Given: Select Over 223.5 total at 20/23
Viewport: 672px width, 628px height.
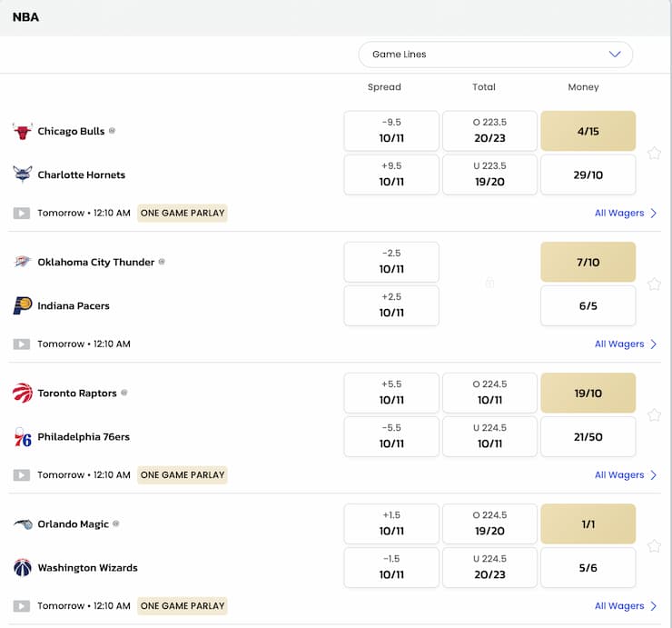Looking at the screenshot, I should point(489,131).
